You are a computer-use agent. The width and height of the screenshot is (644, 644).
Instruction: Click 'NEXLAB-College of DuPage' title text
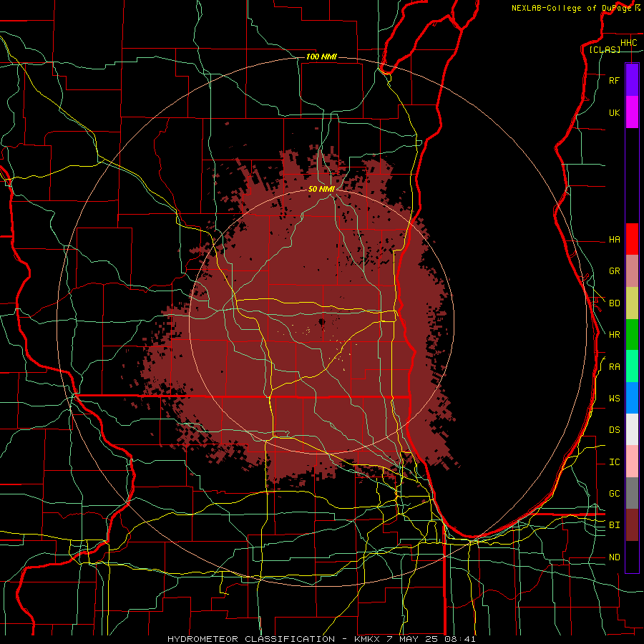[x=571, y=8]
